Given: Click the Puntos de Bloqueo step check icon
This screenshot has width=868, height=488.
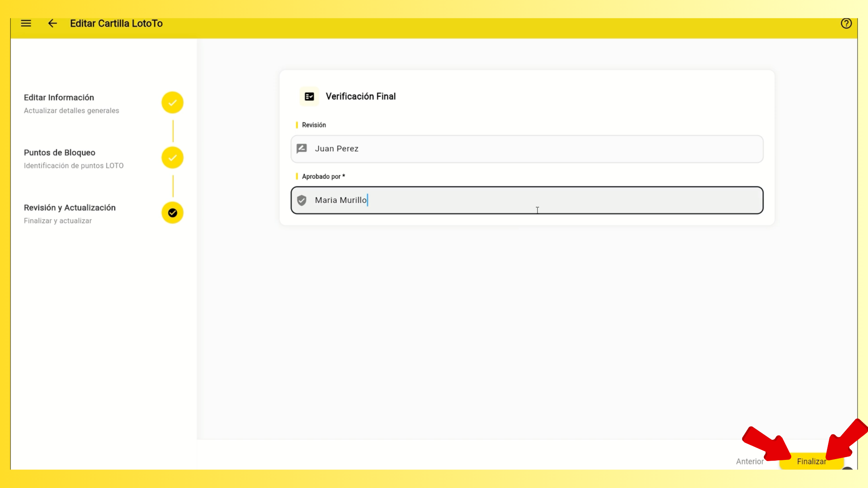Looking at the screenshot, I should point(172,158).
